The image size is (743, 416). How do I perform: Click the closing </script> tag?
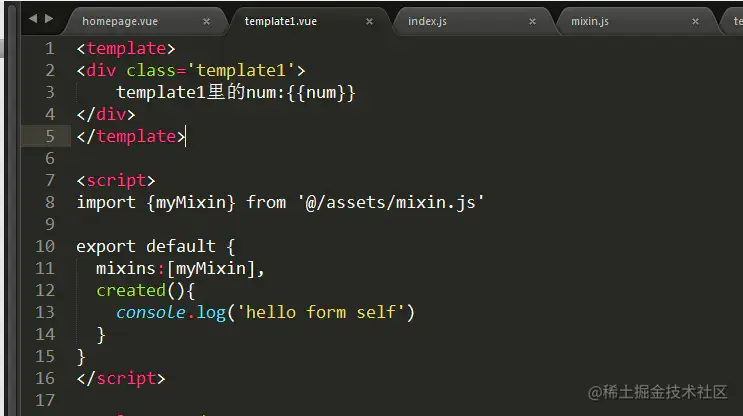[x=121, y=378]
